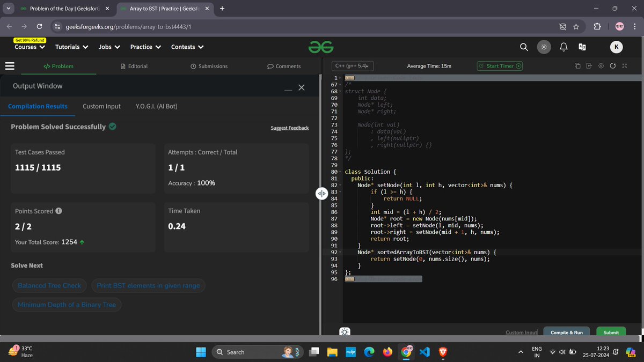The width and height of the screenshot is (644, 362).
Task: Open Brave browser from the taskbar
Action: pos(443,352)
